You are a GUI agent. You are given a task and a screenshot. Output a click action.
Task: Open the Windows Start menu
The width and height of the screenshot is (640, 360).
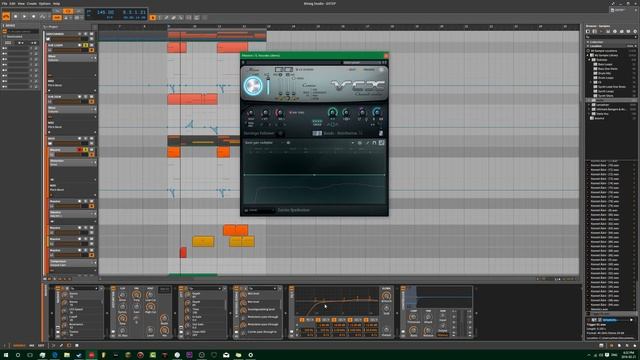point(6,355)
